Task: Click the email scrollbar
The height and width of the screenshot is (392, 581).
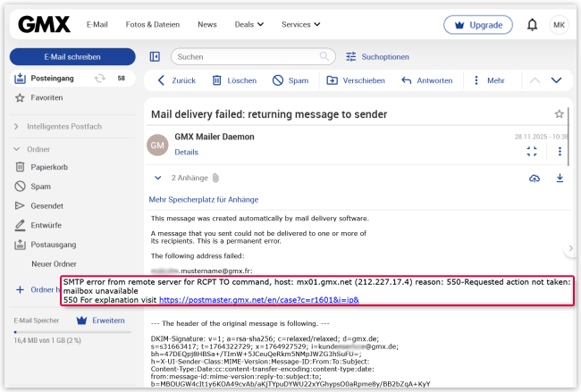Action: [568, 137]
